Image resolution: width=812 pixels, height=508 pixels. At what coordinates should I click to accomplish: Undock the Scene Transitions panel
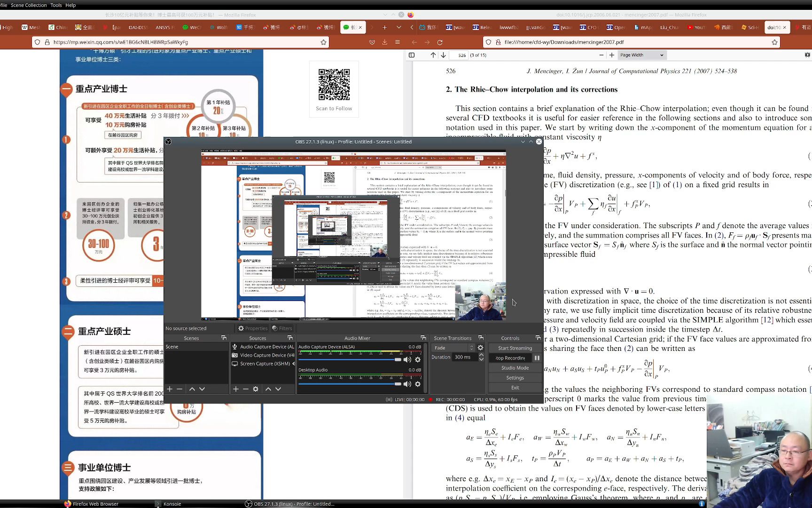[x=481, y=338]
